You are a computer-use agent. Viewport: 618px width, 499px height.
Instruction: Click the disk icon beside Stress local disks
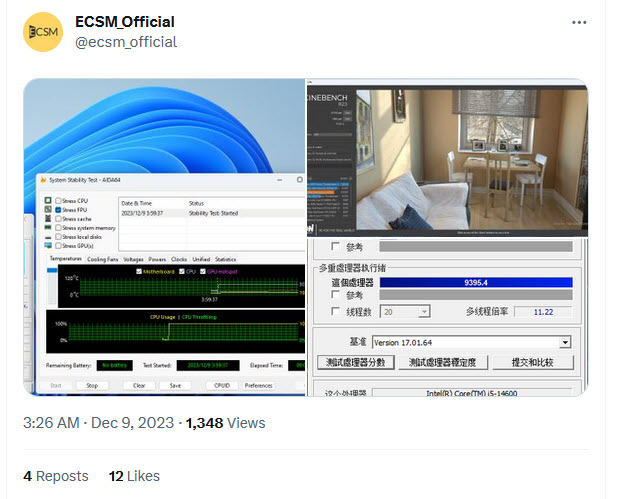48,237
